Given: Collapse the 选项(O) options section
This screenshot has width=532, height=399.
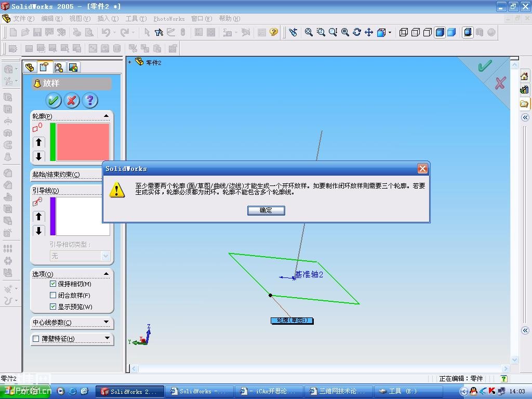Looking at the screenshot, I should click(106, 273).
